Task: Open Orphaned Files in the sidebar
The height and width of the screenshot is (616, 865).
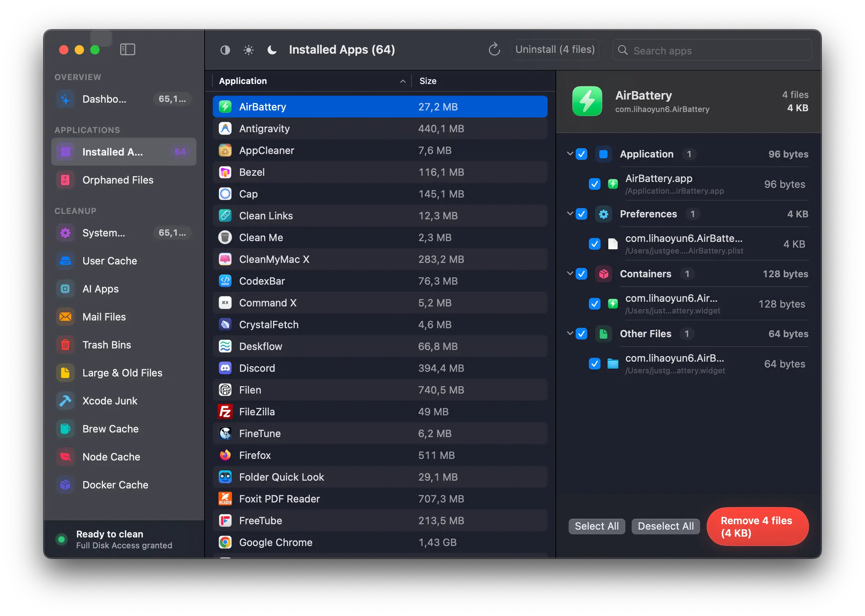Action: (124, 180)
